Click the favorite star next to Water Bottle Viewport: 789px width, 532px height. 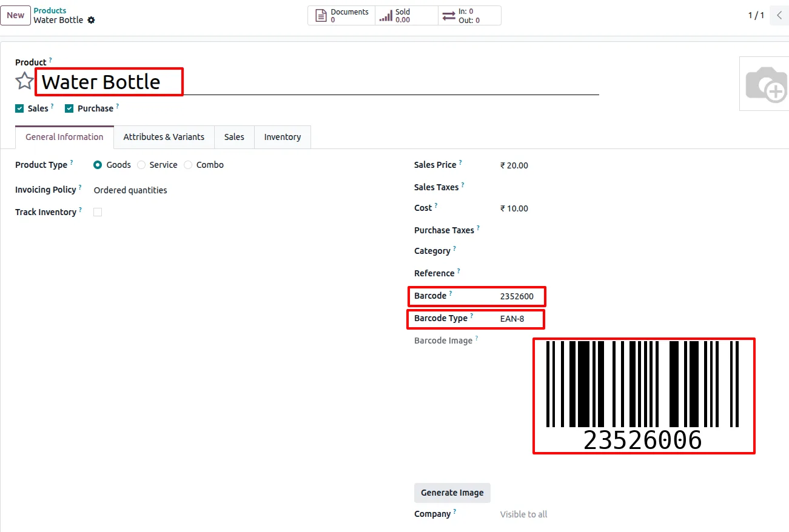(24, 81)
